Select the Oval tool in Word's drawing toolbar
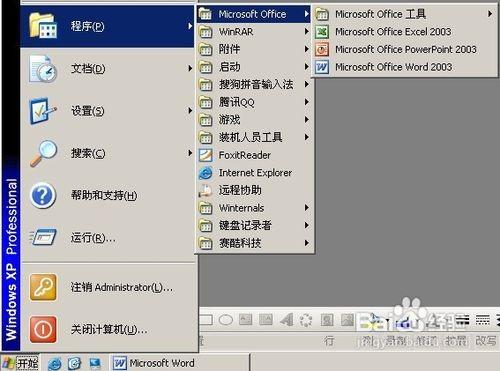This screenshot has width=500, height=371. pos(226,320)
